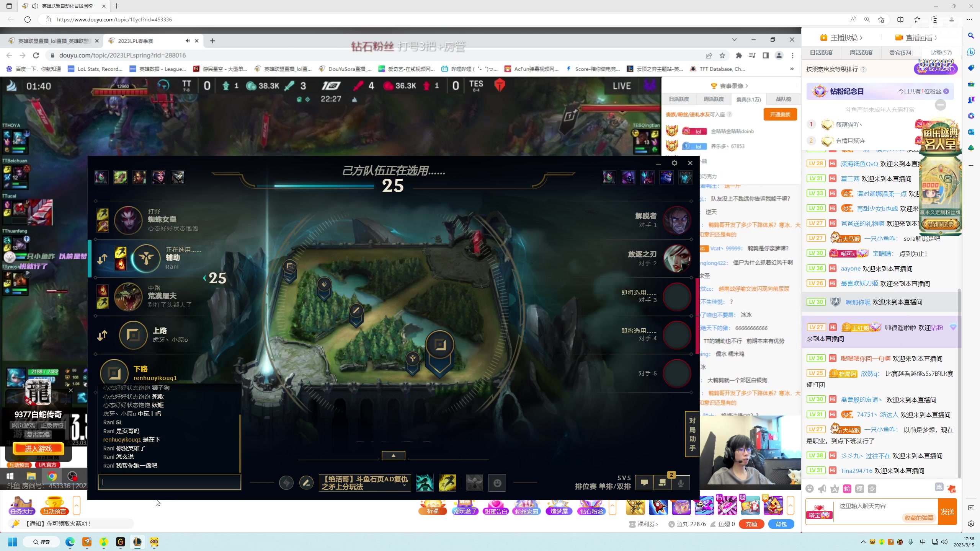This screenshot has height=551, width=980.
Task: Expand the 直播回看 link arrow
Action: 936,37
